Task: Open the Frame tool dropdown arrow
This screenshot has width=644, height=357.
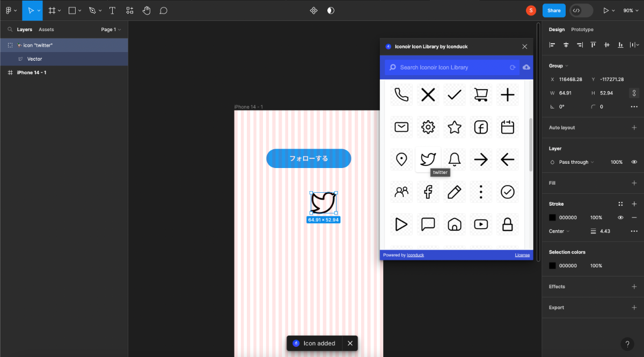Action: point(59,11)
